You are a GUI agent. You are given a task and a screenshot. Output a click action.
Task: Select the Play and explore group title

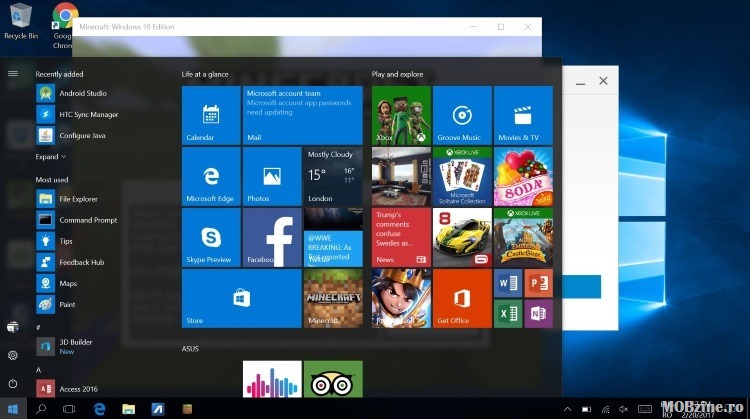pyautogui.click(x=397, y=74)
